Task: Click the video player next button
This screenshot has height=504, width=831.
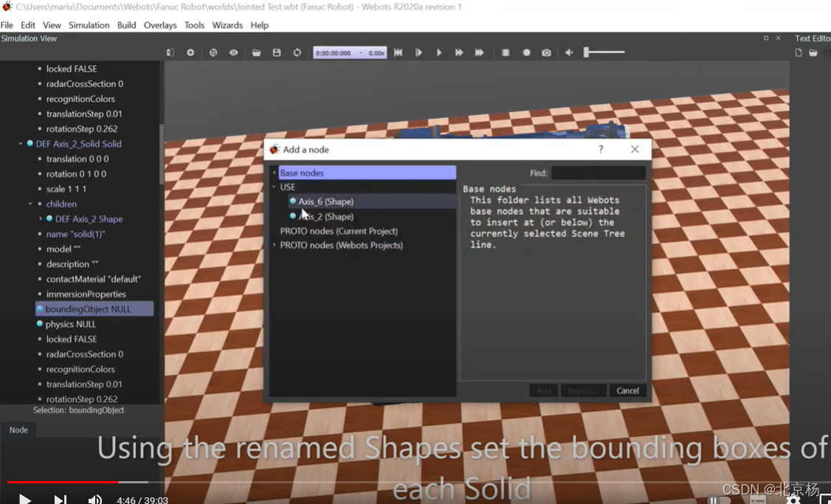Action: 61,500
